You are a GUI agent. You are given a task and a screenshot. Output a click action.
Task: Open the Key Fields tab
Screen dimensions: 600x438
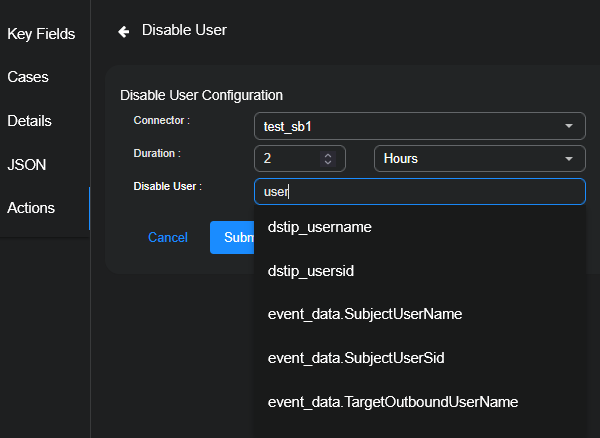pos(41,34)
